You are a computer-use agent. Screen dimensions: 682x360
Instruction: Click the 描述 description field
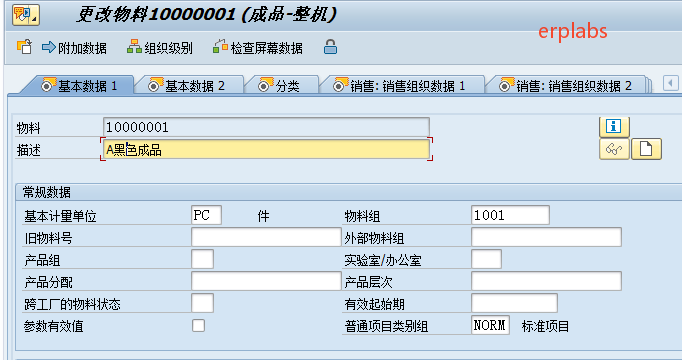(267, 150)
